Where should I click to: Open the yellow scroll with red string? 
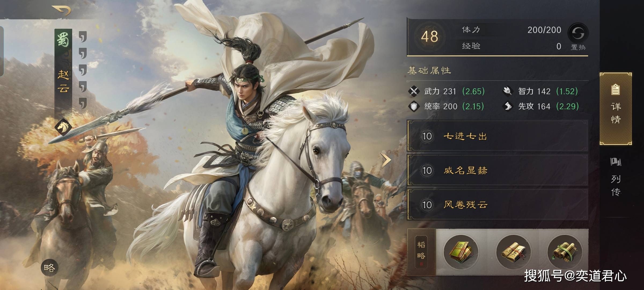(513, 252)
